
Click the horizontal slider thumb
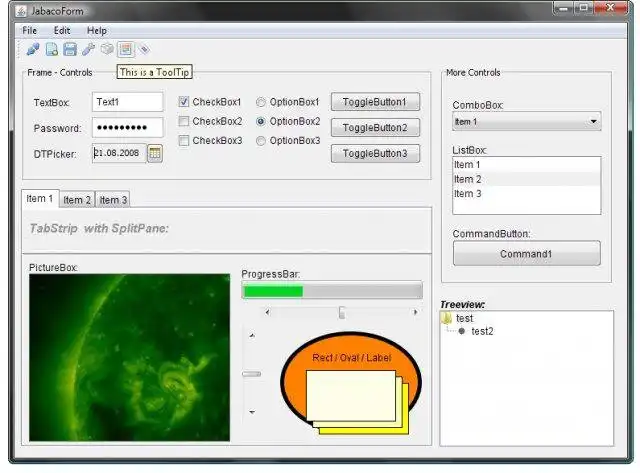(x=342, y=312)
